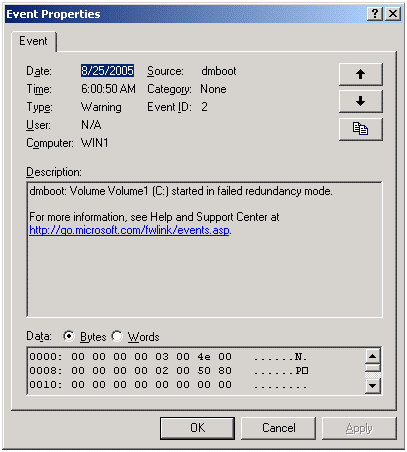Click the highlighted date 8/25/2005
407x452 pixels.
tap(107, 71)
